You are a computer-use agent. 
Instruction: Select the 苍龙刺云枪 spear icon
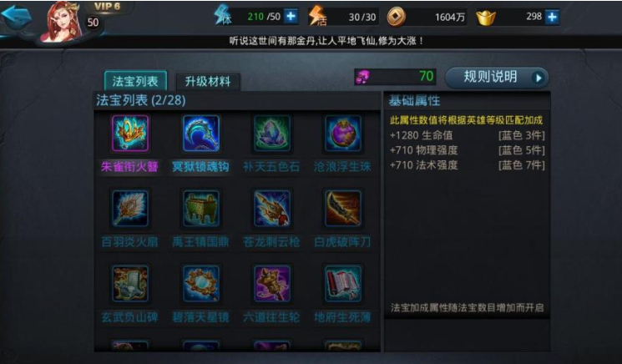[x=271, y=209]
